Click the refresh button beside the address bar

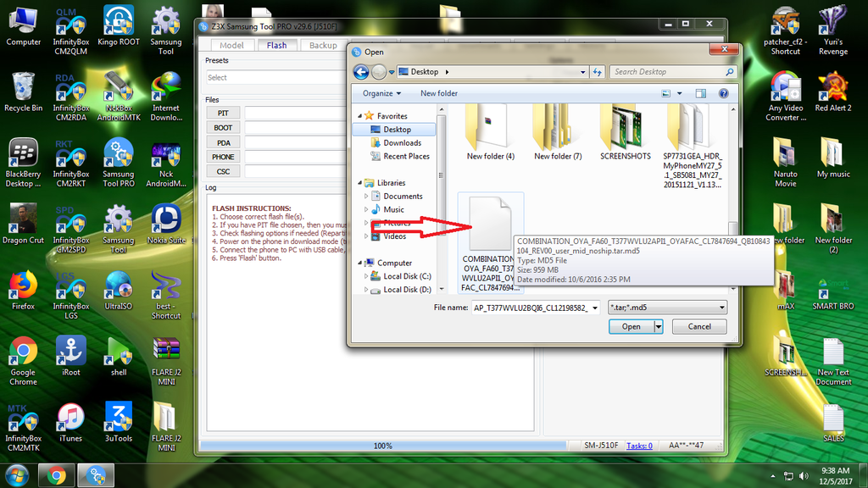click(x=598, y=72)
